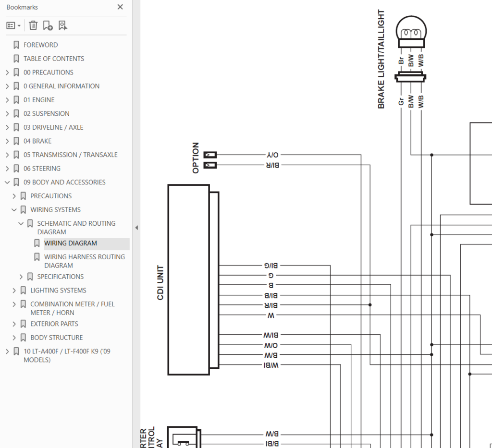Add a new bookmark
The height and width of the screenshot is (448, 492).
(48, 25)
